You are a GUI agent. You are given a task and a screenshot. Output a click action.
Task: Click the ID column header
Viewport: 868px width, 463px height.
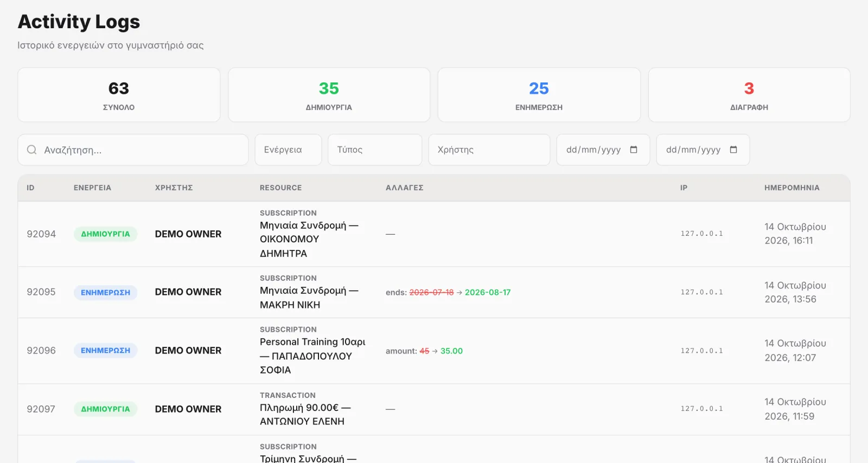point(30,188)
